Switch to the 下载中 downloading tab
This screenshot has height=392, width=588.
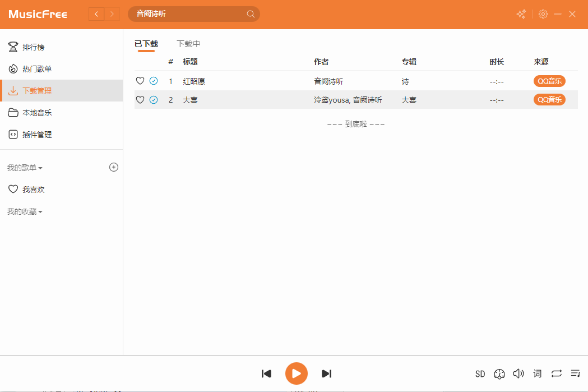189,43
